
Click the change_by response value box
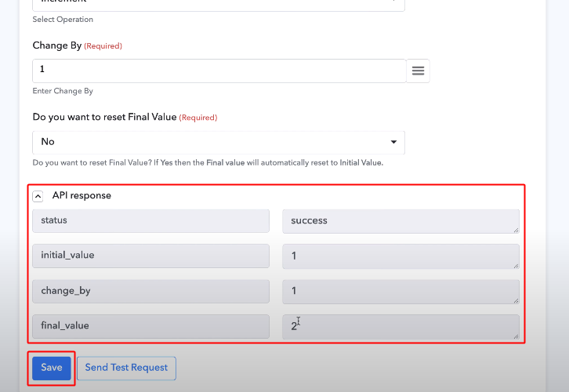point(400,292)
